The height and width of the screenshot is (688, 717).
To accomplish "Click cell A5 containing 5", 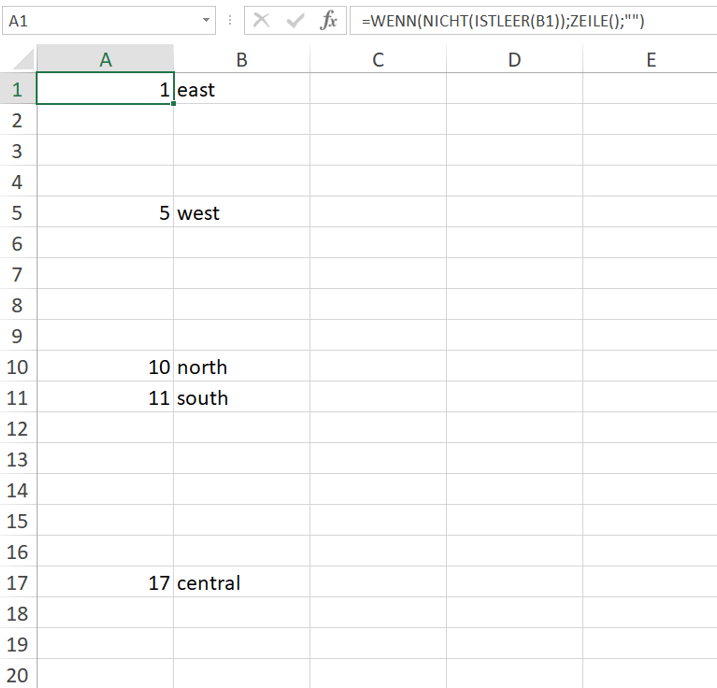I will click(105, 212).
